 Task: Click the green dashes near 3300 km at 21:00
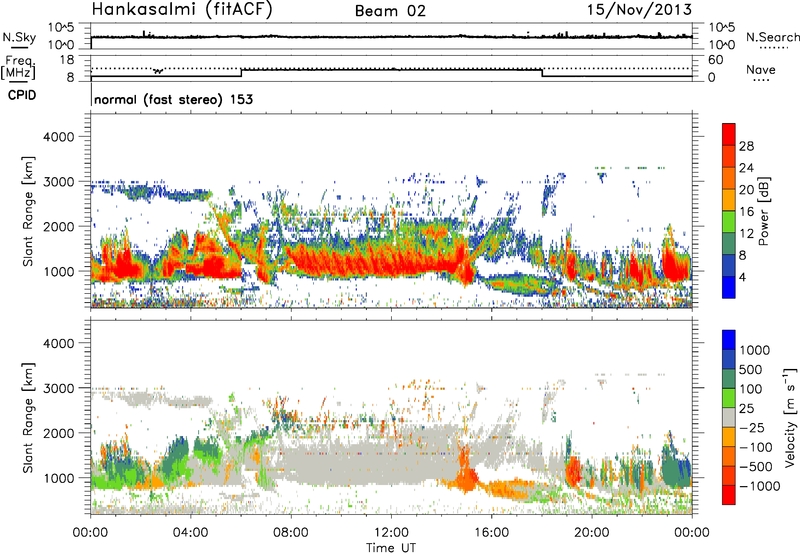pyautogui.click(x=630, y=167)
